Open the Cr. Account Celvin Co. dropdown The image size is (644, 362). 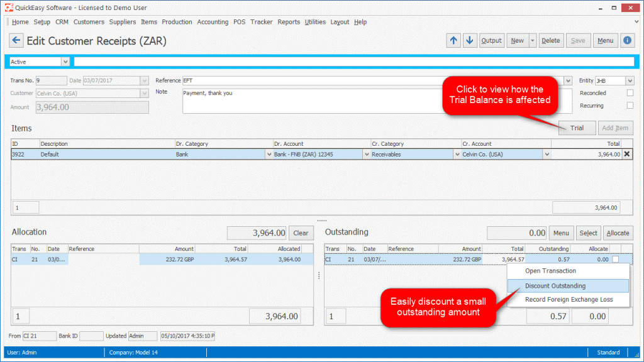click(x=547, y=155)
